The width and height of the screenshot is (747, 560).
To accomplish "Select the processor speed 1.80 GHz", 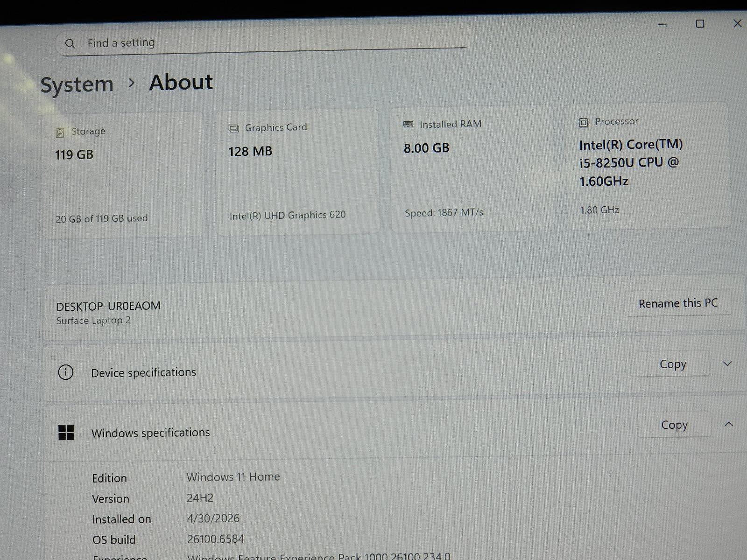I will [x=599, y=210].
